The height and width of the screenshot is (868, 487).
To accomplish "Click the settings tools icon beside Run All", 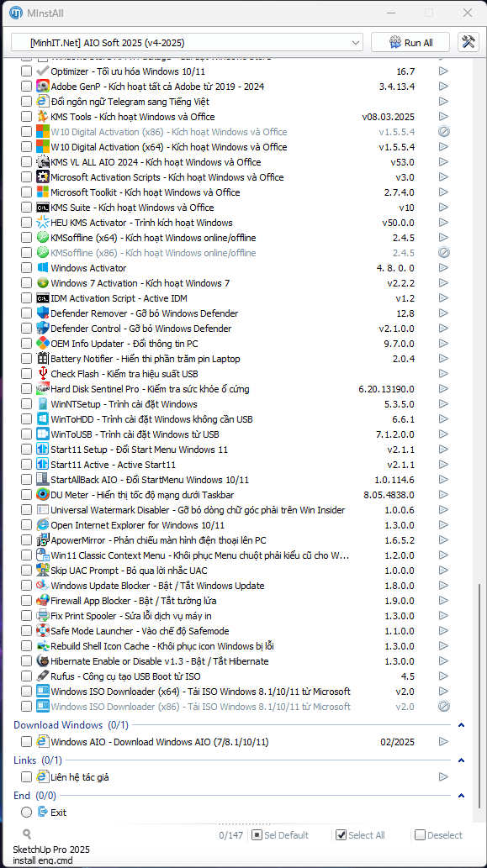I will (468, 42).
